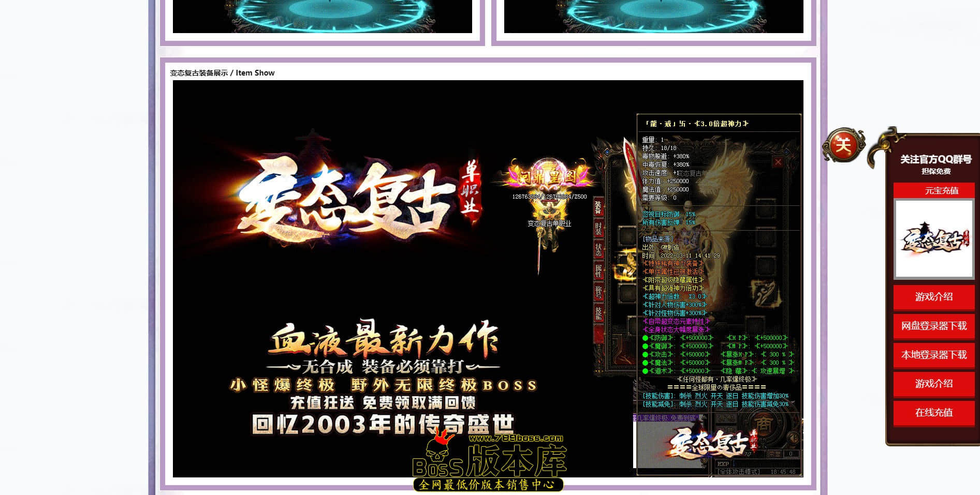The width and height of the screenshot is (980, 495).
Task: Open the 变态复古 logo thumbnail in sidebar
Action: [x=934, y=239]
